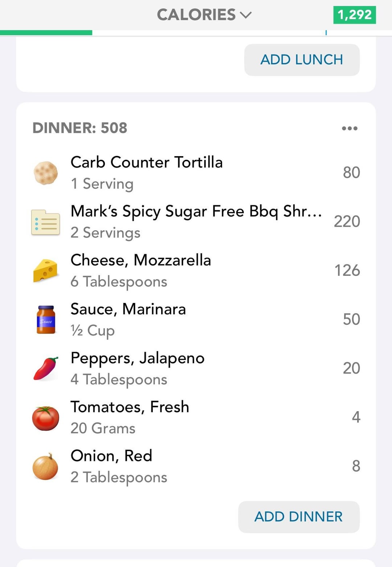Expand the CALORIES dropdown chevron
The height and width of the screenshot is (567, 392).
(x=246, y=15)
